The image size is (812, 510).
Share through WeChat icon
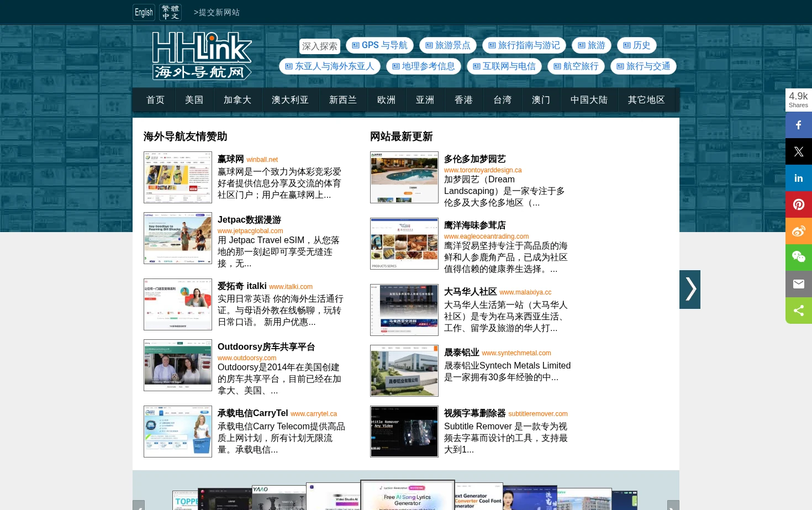pyautogui.click(x=799, y=257)
